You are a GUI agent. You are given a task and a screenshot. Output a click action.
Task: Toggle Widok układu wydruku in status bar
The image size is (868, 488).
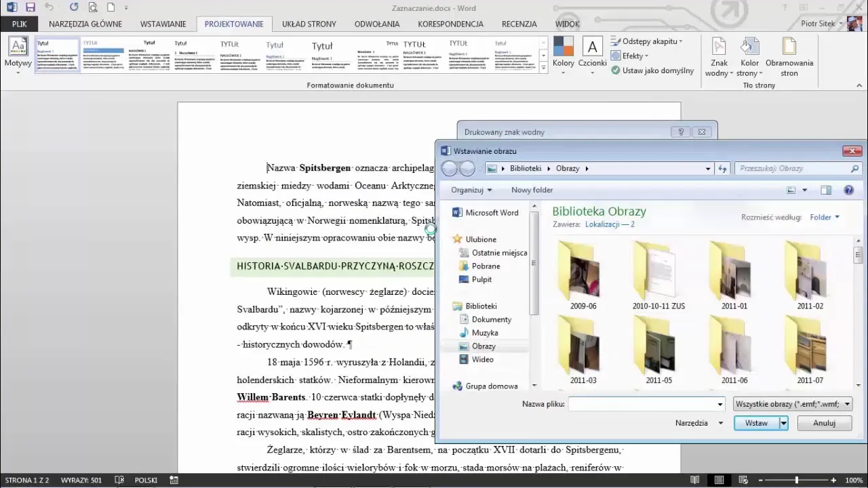[x=718, y=480]
